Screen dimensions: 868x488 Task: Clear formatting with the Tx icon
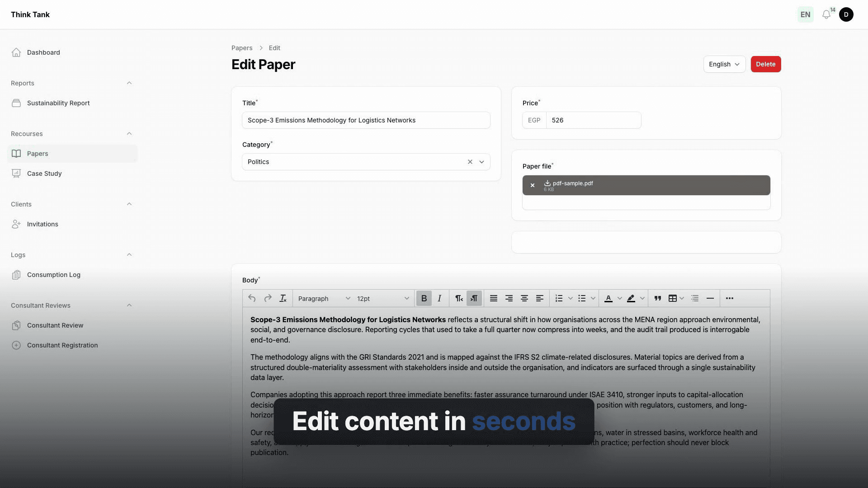283,298
